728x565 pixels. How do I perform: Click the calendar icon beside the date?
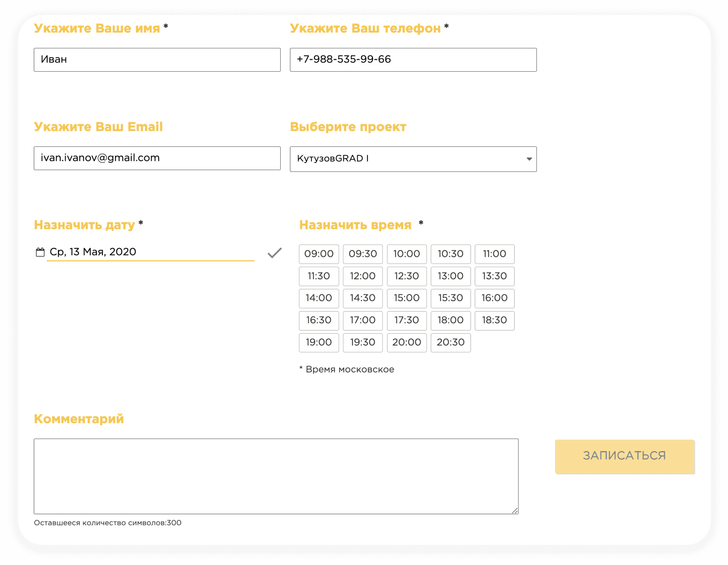[40, 252]
